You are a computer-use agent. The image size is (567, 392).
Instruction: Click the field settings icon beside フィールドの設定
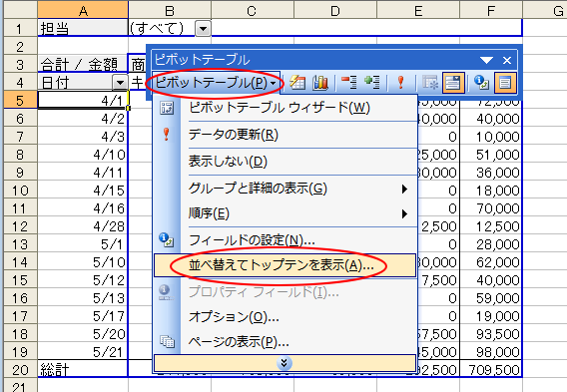coord(167,239)
